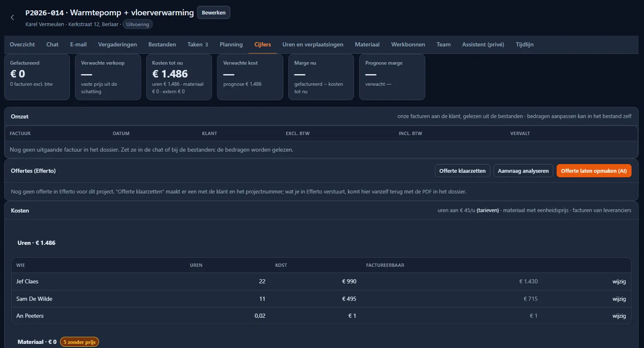Click the An Peeters name cell
The width and height of the screenshot is (644, 348).
pos(30,316)
